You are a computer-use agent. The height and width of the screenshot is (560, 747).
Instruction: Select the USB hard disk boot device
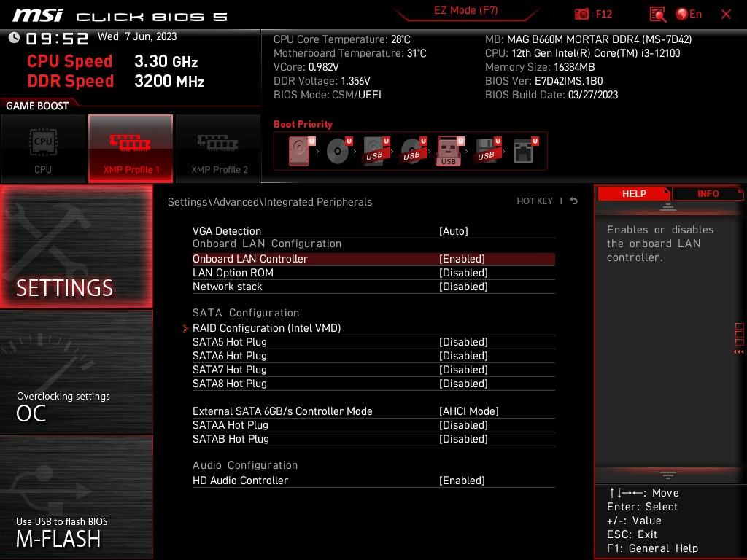(376, 151)
